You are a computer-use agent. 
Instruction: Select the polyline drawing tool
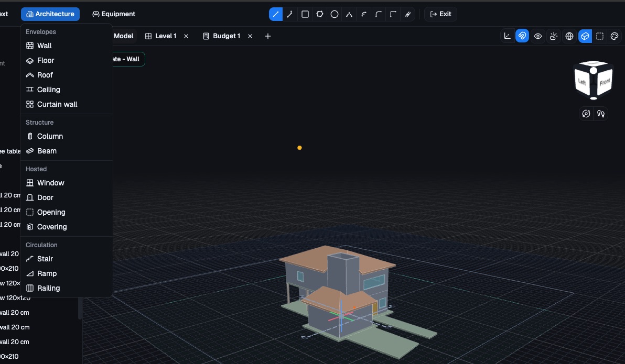click(290, 14)
